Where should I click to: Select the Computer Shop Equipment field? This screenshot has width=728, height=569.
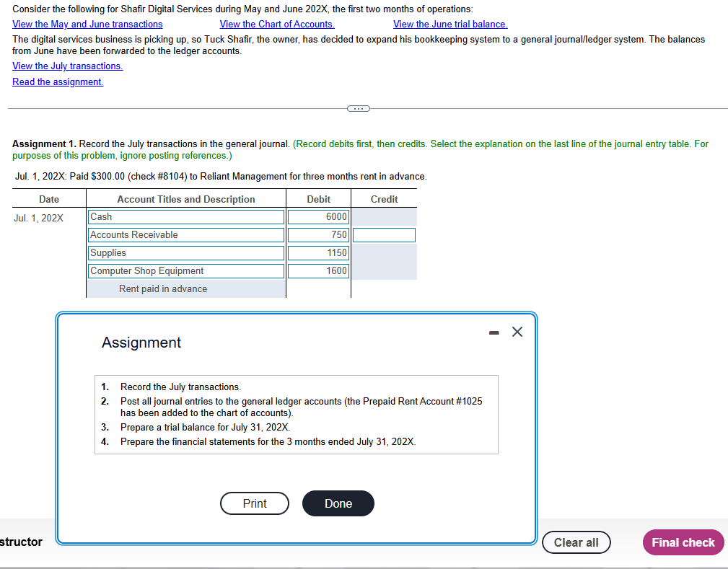point(186,271)
